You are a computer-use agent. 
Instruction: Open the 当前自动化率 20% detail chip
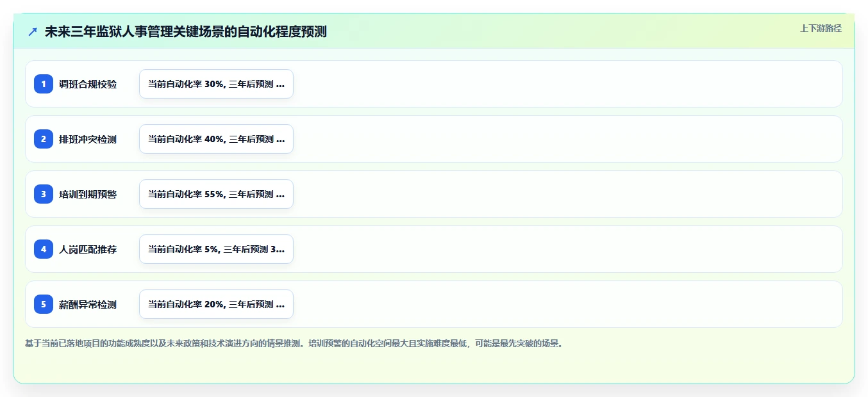[216, 304]
